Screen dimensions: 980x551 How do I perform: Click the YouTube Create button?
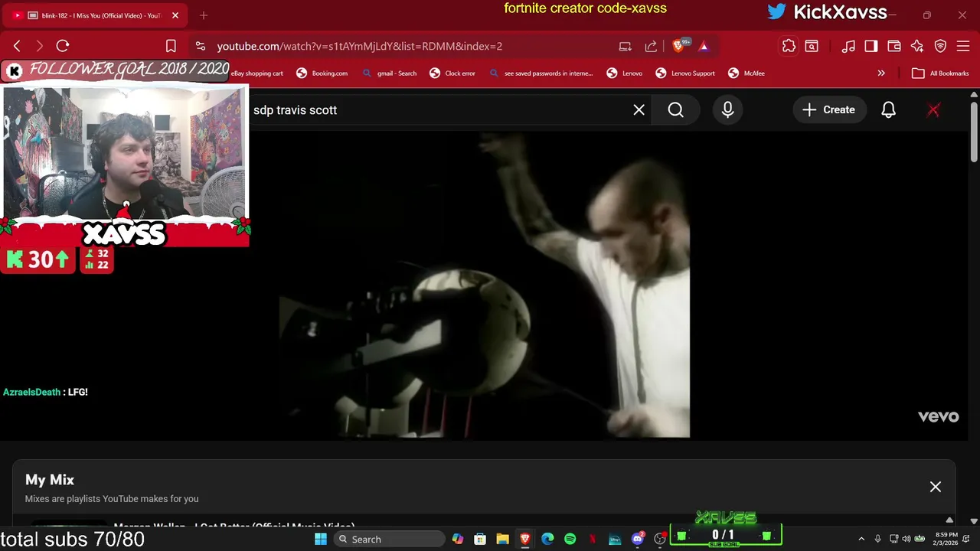point(828,109)
